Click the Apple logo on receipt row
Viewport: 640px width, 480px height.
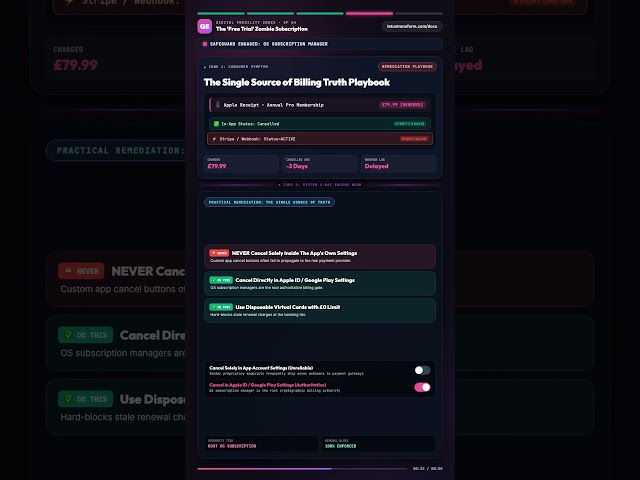pyautogui.click(x=218, y=105)
